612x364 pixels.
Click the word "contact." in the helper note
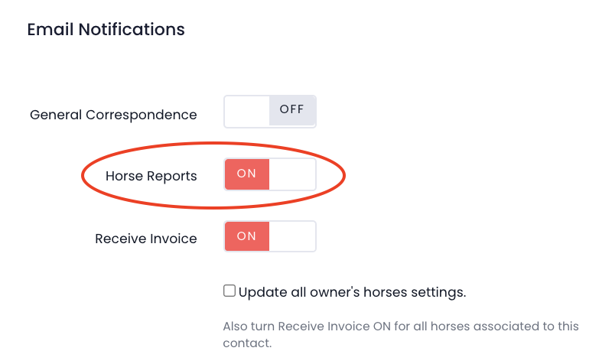247,343
